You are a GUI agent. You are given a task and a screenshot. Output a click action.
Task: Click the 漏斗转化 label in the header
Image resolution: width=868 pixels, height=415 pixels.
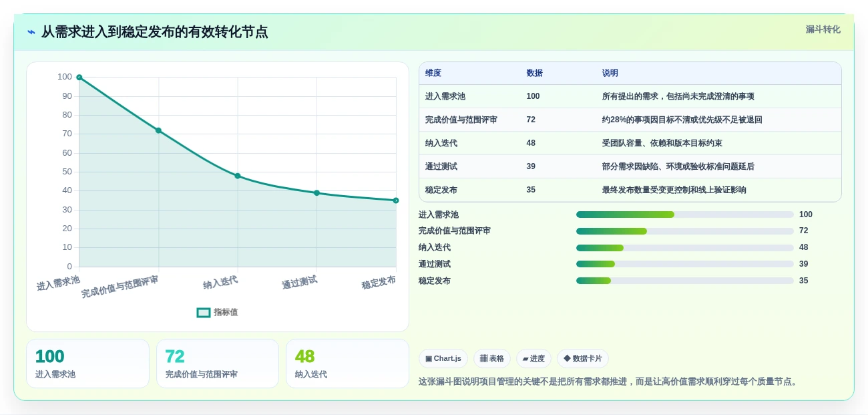[x=823, y=29]
